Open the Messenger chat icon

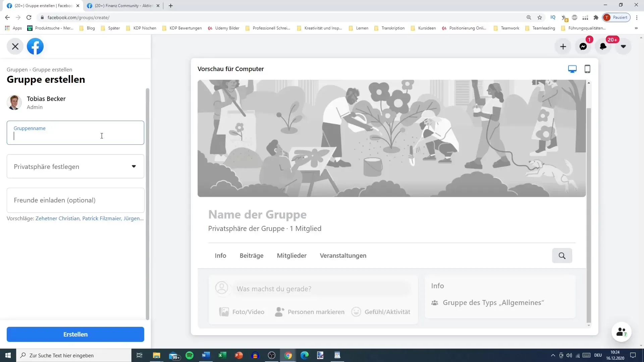[x=584, y=46]
